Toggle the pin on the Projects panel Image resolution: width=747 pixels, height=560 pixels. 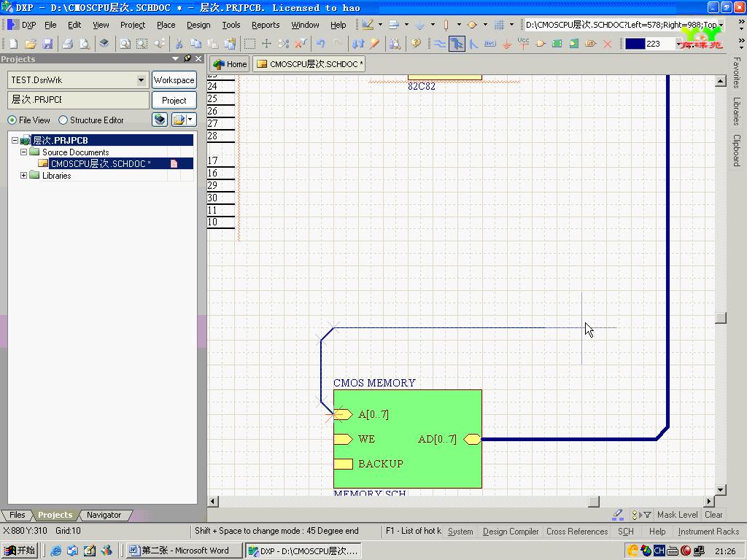click(187, 58)
